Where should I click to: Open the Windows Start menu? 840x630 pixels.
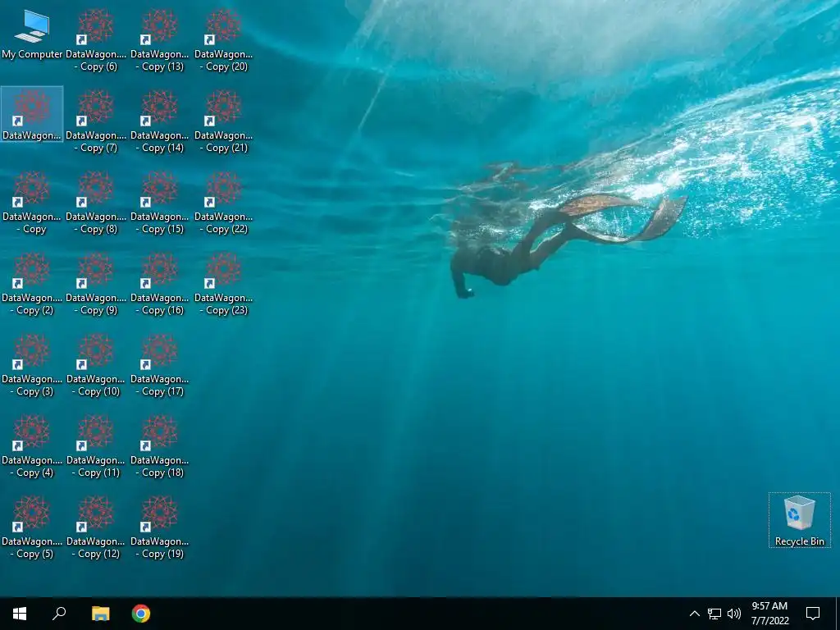pyautogui.click(x=20, y=614)
